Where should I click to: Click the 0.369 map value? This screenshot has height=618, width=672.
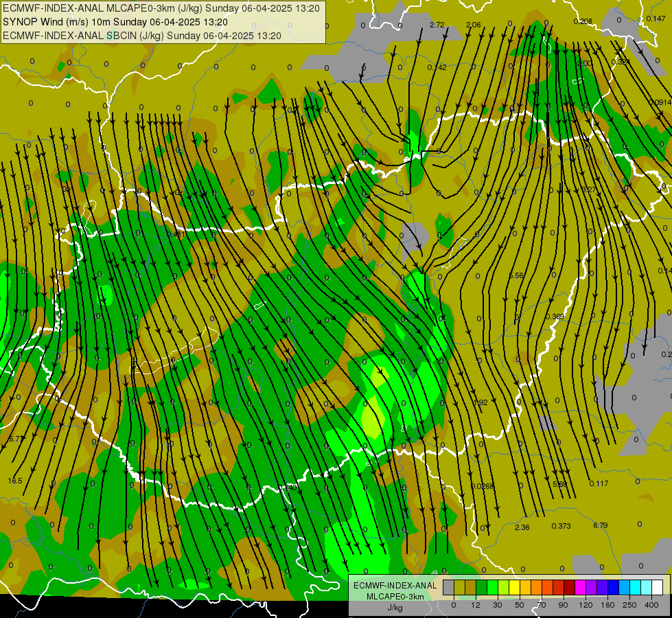pyautogui.click(x=555, y=317)
